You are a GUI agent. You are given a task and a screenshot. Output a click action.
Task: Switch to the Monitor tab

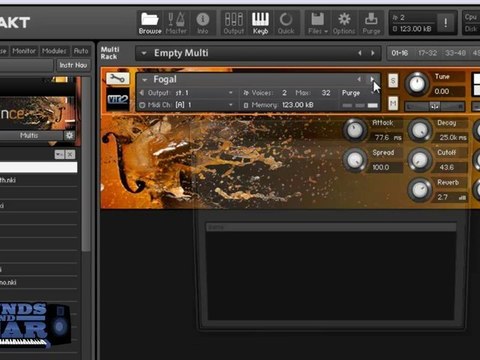(x=24, y=51)
